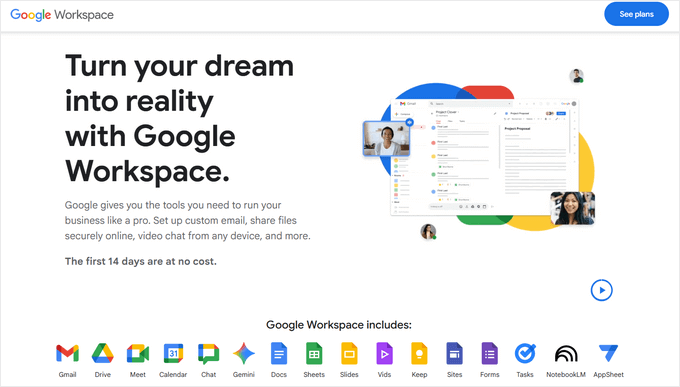
Task: Click the video call thumbnail of the woman in white
Action: 386,139
